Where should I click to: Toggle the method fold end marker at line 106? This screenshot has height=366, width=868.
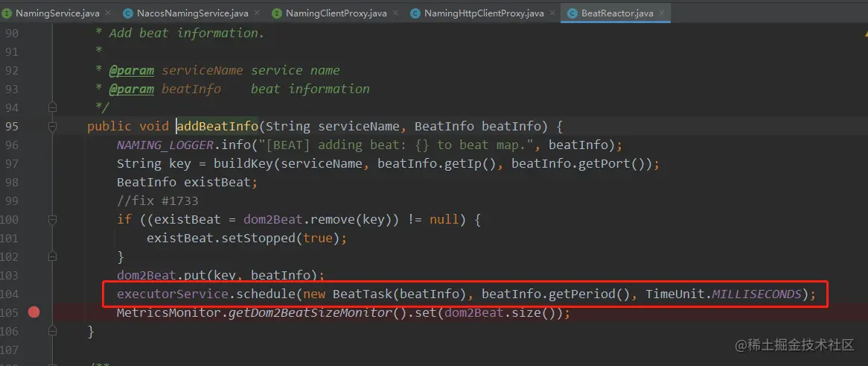pyautogui.click(x=53, y=332)
